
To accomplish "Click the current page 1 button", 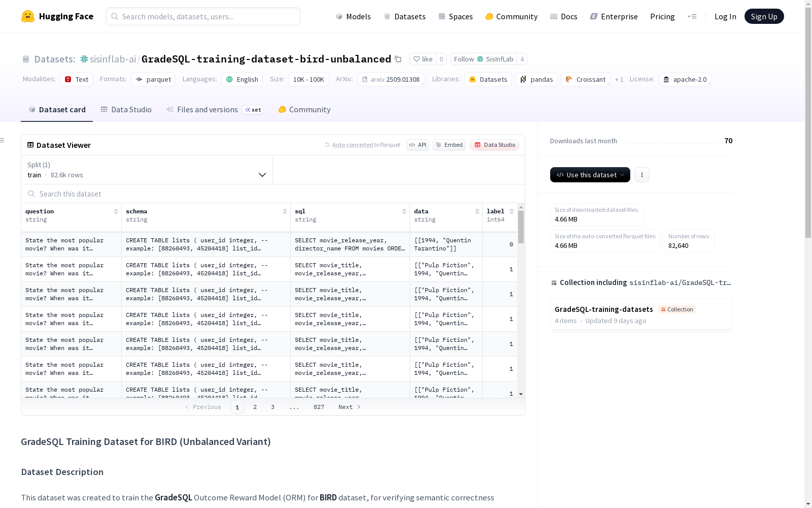I will (237, 407).
